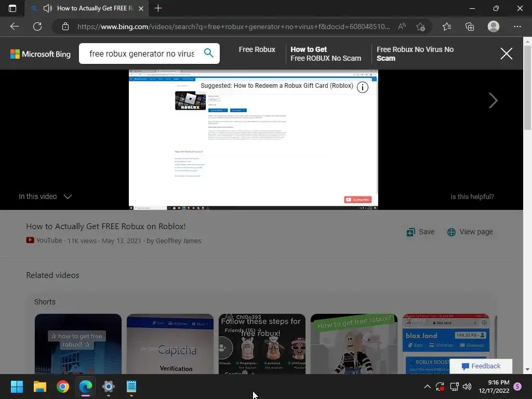This screenshot has height=399, width=532.
Task: Show hidden system tray icons
Action: point(428,387)
